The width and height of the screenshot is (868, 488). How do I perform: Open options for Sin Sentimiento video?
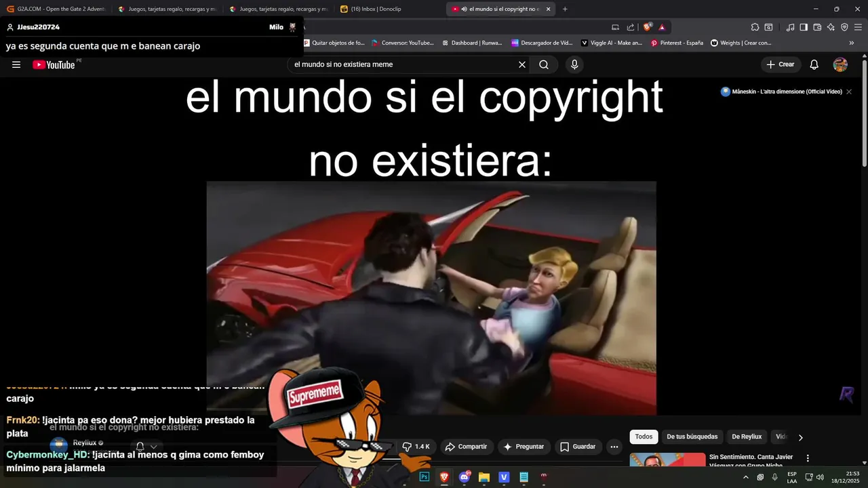(808, 458)
